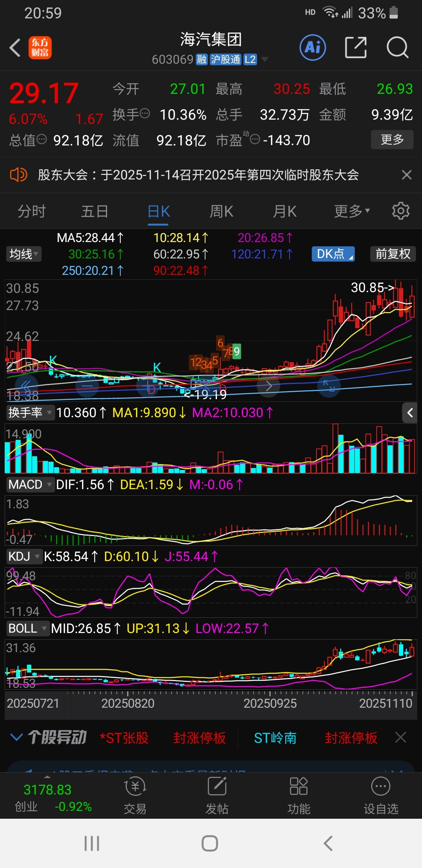The height and width of the screenshot is (868, 422).
Task: Tap the 250:20.21 moving average value
Action: 93,271
